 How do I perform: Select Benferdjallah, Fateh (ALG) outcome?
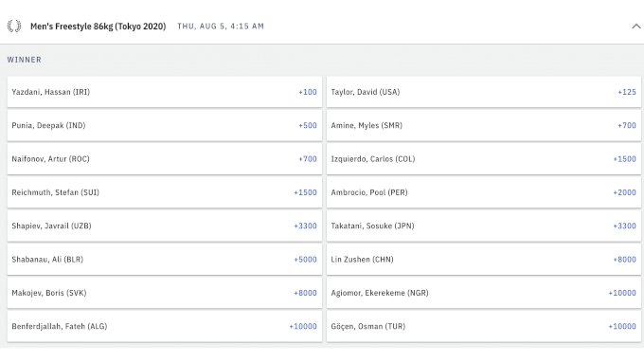[x=164, y=326]
